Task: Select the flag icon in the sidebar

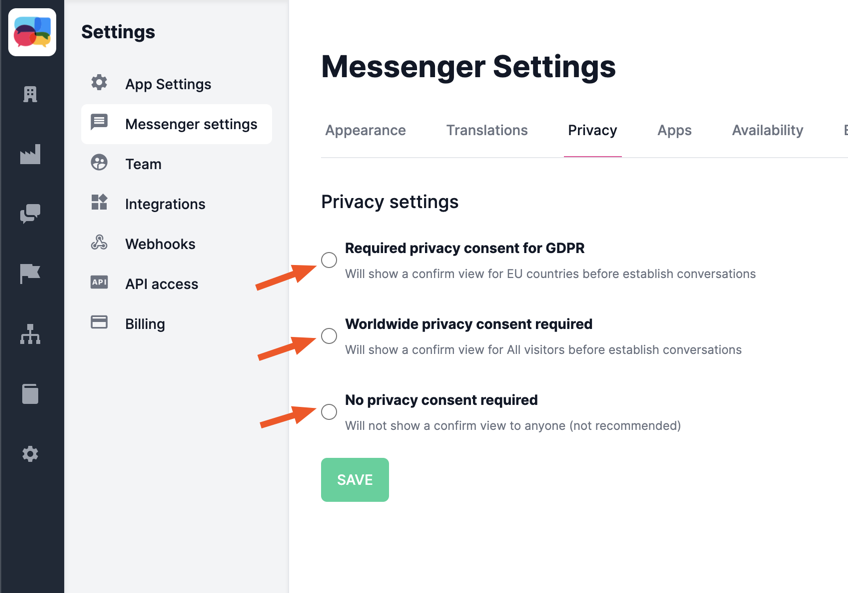Action: [30, 273]
